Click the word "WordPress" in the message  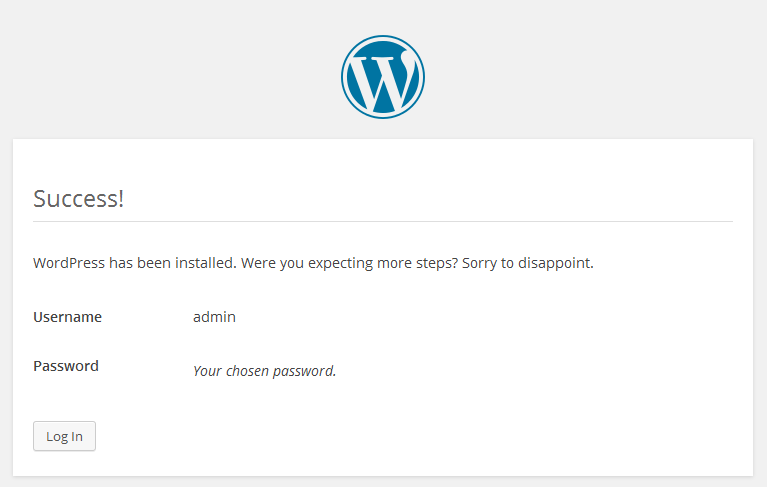pos(69,264)
